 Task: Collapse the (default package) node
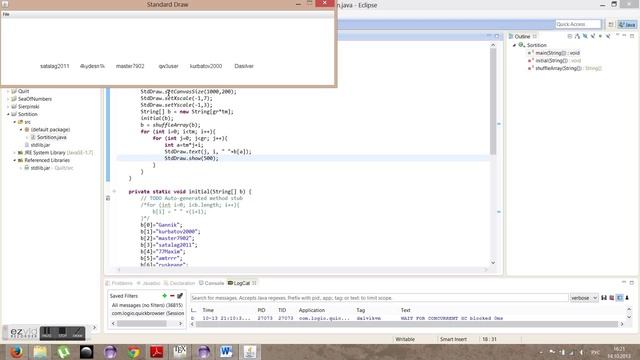tap(21, 129)
